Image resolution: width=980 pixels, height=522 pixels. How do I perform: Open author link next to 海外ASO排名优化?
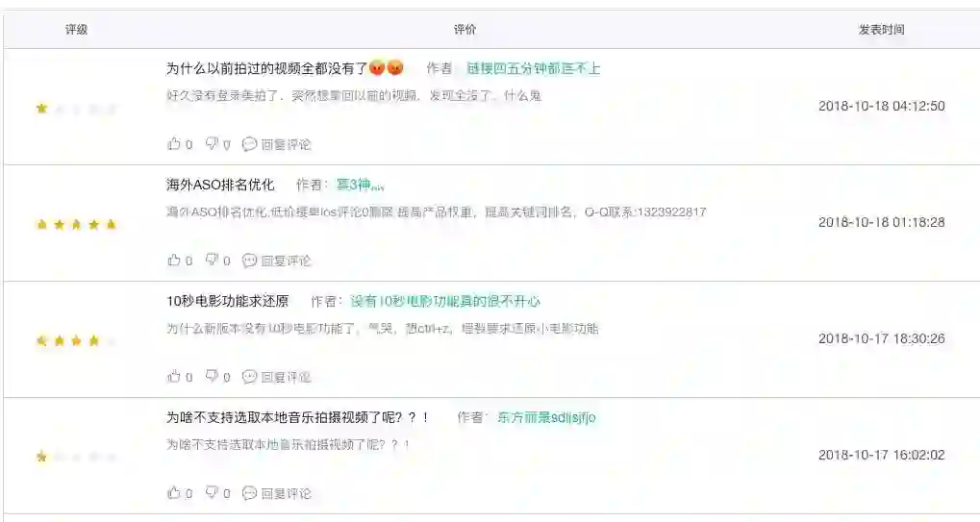[361, 185]
